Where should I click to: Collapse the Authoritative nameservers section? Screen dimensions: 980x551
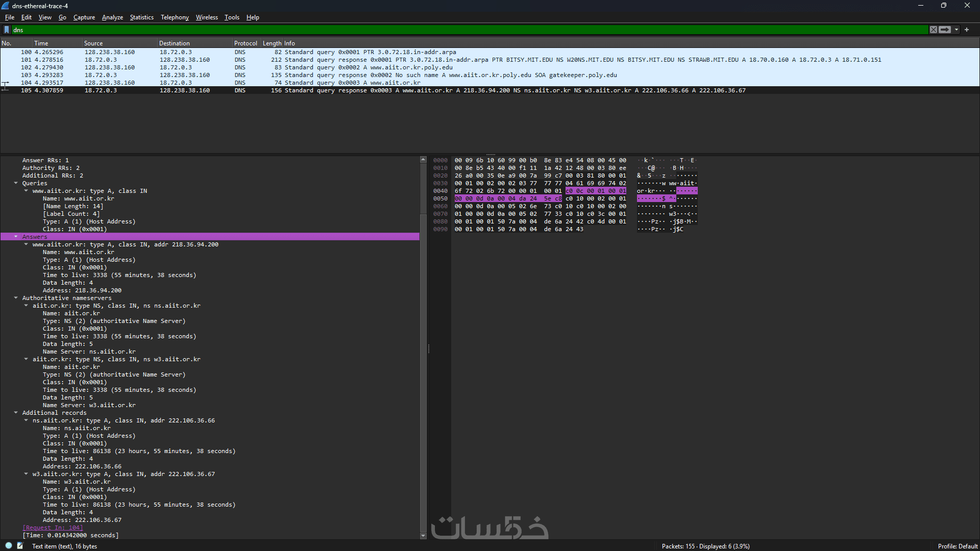16,298
